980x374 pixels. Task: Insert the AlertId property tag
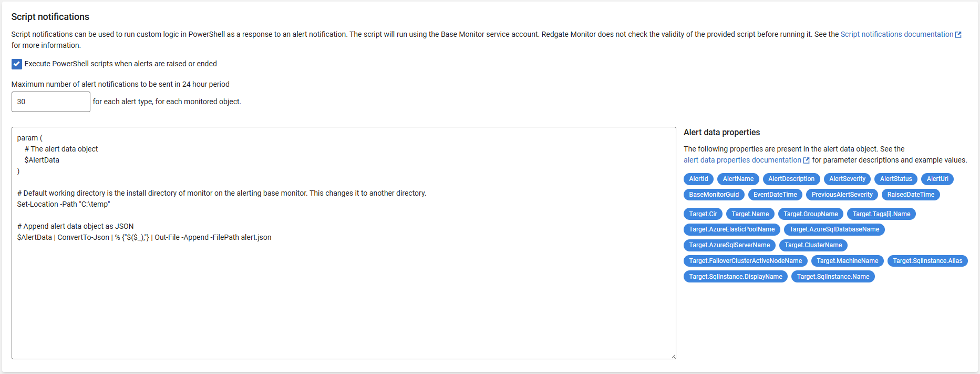[698, 179]
